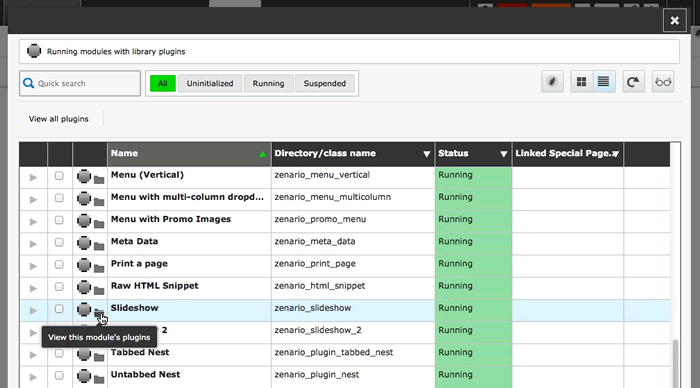Expand the Menu (Vertical) row
Image resolution: width=700 pixels, height=388 pixels.
pyautogui.click(x=33, y=177)
